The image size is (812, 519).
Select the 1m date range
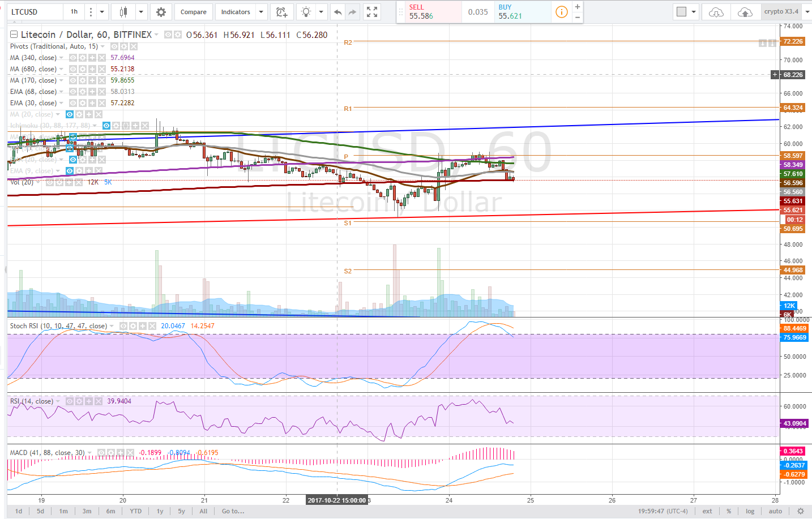(x=63, y=511)
